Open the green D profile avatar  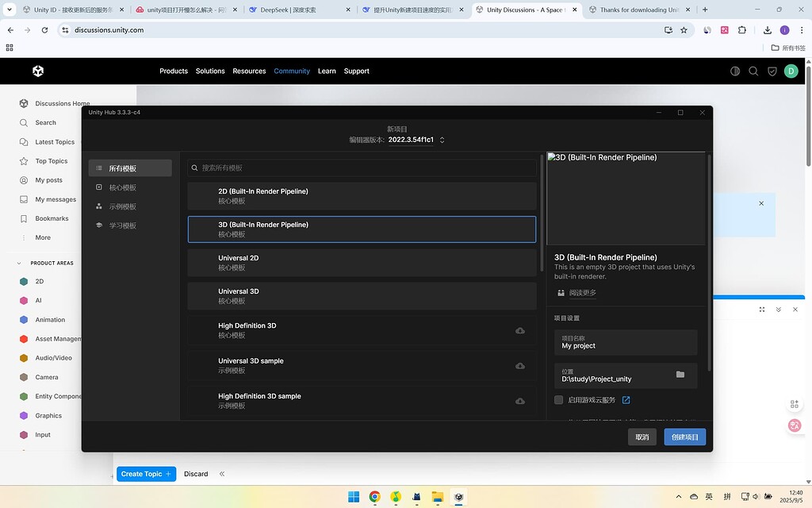coord(791,71)
